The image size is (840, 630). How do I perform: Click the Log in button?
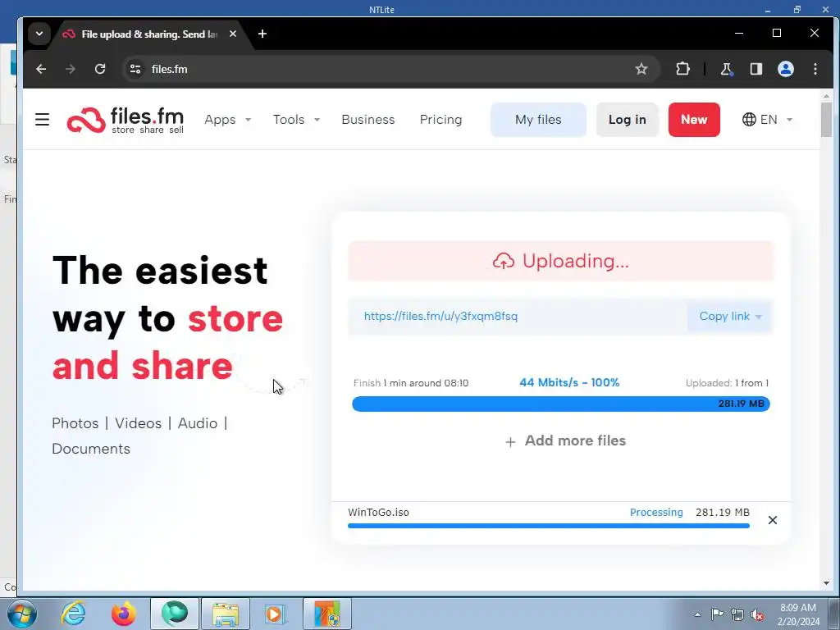(628, 120)
